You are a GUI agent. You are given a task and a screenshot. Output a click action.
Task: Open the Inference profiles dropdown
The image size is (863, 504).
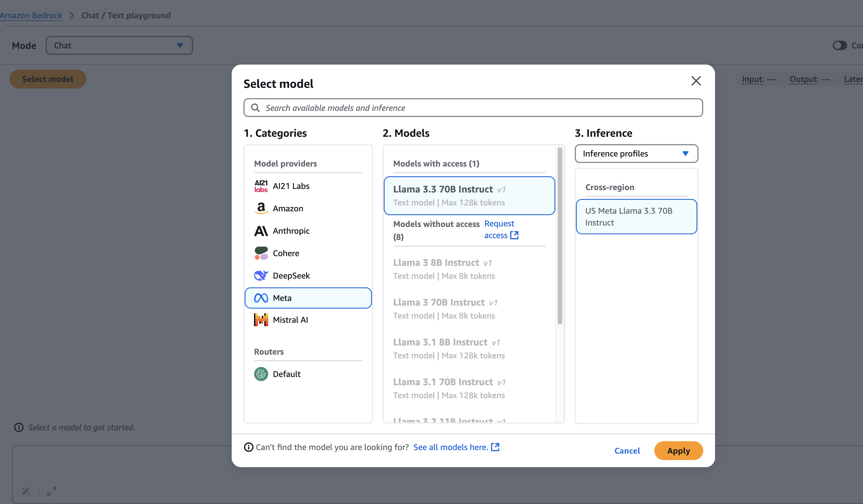click(636, 153)
